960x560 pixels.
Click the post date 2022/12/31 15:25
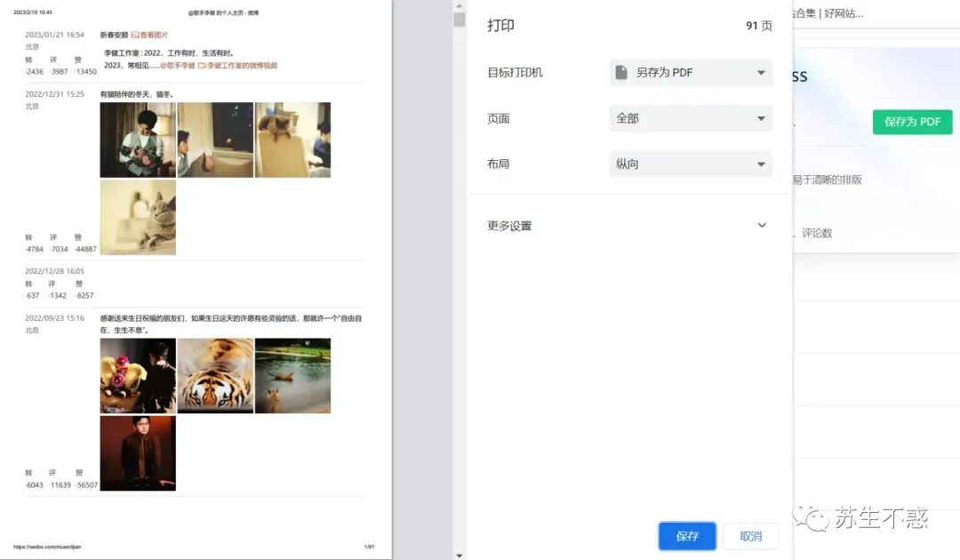point(54,94)
